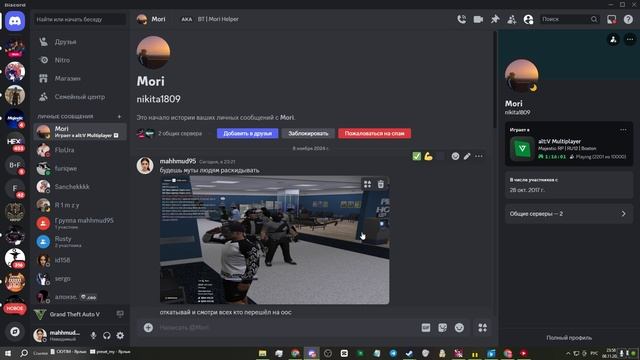The height and width of the screenshot is (360, 640).
Task: Toggle headphones deafen
Action: (x=107, y=336)
